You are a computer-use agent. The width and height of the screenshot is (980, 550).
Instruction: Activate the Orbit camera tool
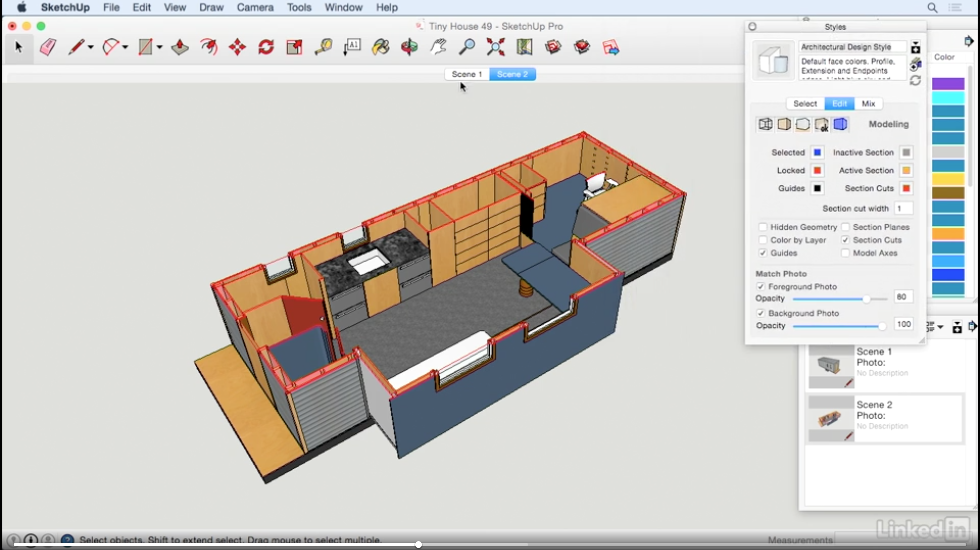[409, 47]
